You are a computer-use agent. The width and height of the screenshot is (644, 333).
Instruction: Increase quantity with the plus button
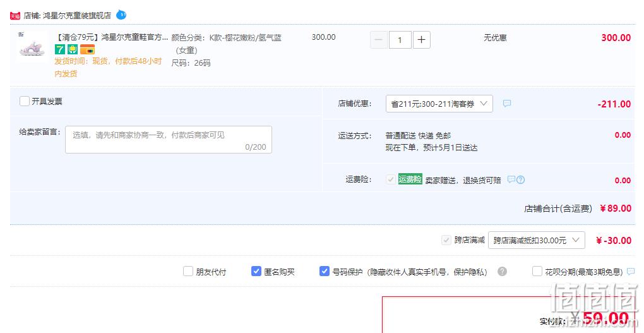421,40
